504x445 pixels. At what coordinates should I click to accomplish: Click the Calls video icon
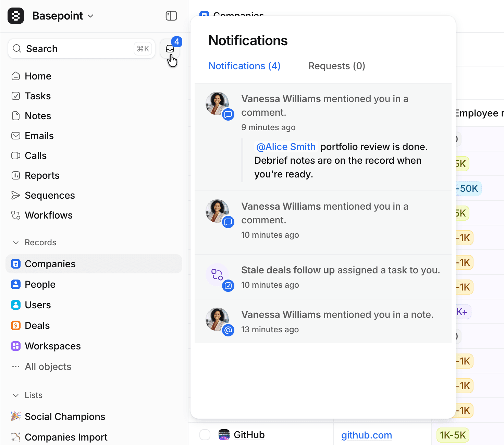coord(16,156)
